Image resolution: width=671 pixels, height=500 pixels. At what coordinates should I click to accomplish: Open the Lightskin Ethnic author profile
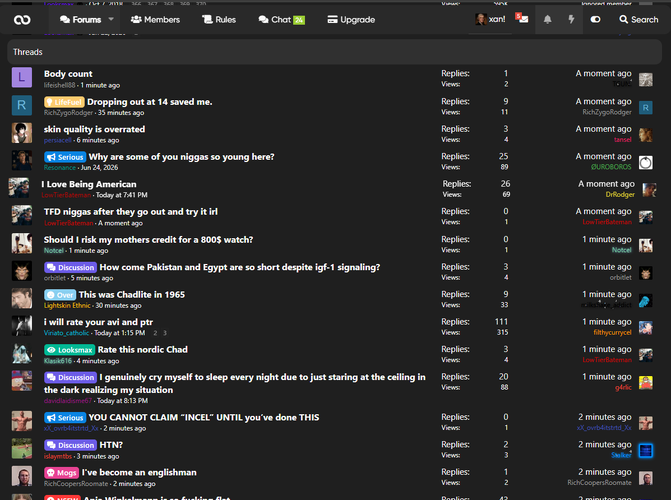(x=67, y=306)
